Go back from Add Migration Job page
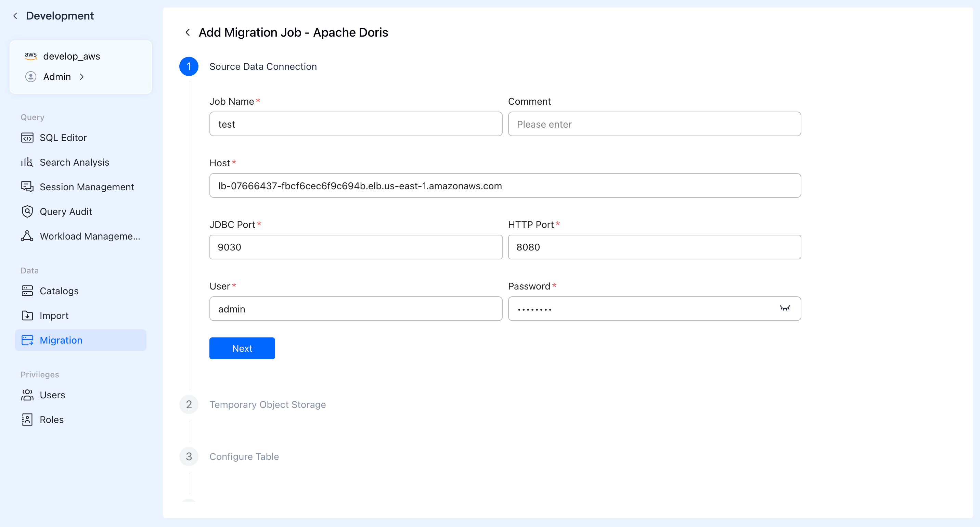Viewport: 980px width, 527px height. click(x=188, y=33)
